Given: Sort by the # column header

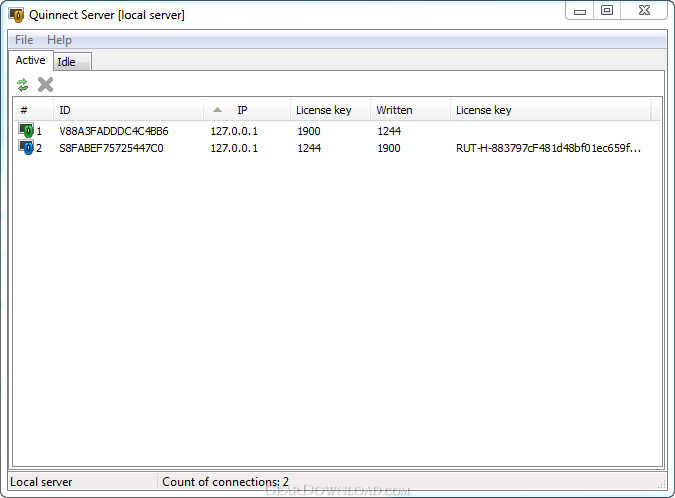Looking at the screenshot, I should tap(33, 110).
